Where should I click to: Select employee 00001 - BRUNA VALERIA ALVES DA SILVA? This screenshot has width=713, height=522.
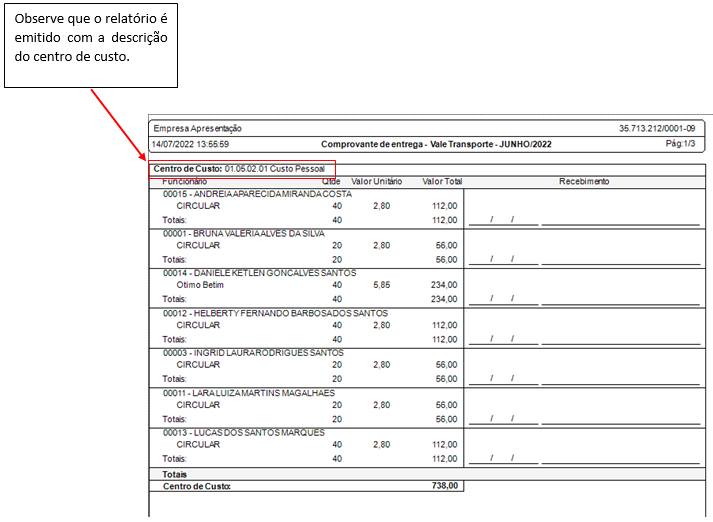click(244, 234)
